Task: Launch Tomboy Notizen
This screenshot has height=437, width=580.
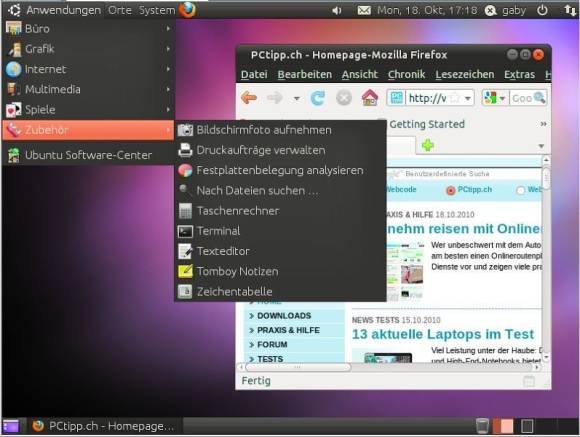Action: 280,271
